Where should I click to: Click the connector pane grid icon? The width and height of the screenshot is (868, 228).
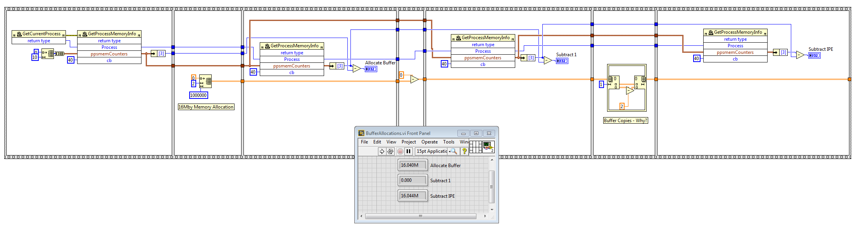pyautogui.click(x=475, y=147)
